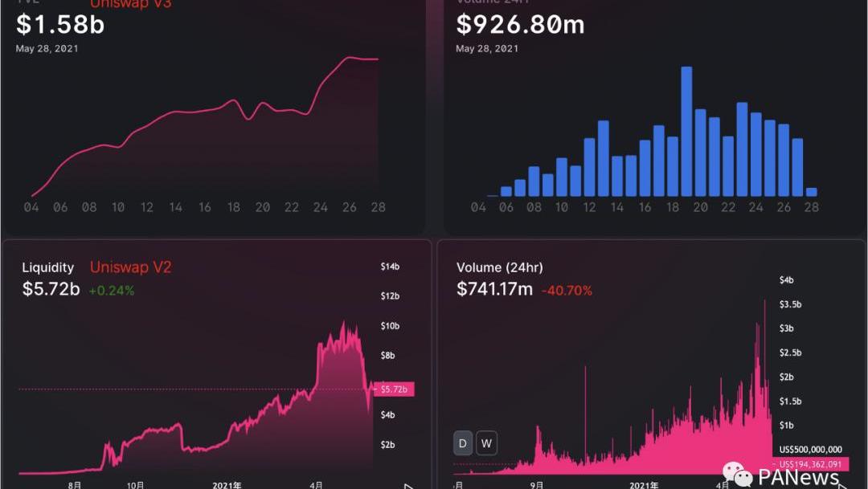This screenshot has width=868, height=489.
Task: Click the 12 date label under the pink TVL line
Action: click(x=147, y=207)
